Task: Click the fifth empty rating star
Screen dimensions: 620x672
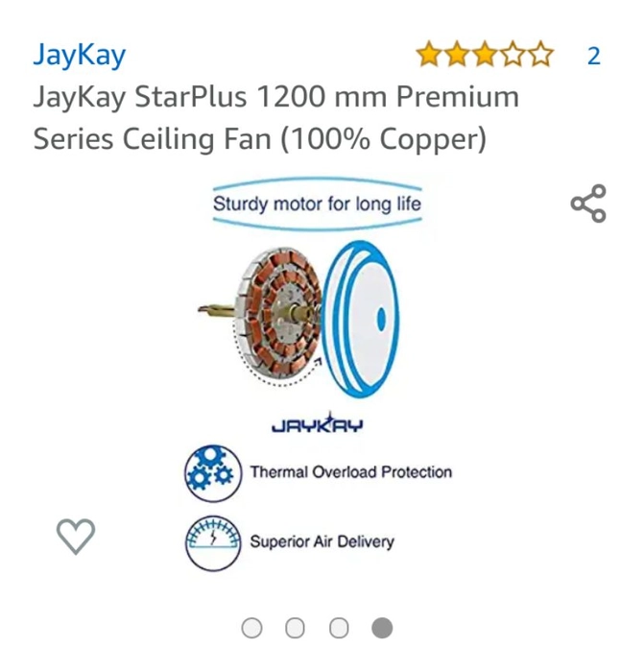Action: (540, 55)
